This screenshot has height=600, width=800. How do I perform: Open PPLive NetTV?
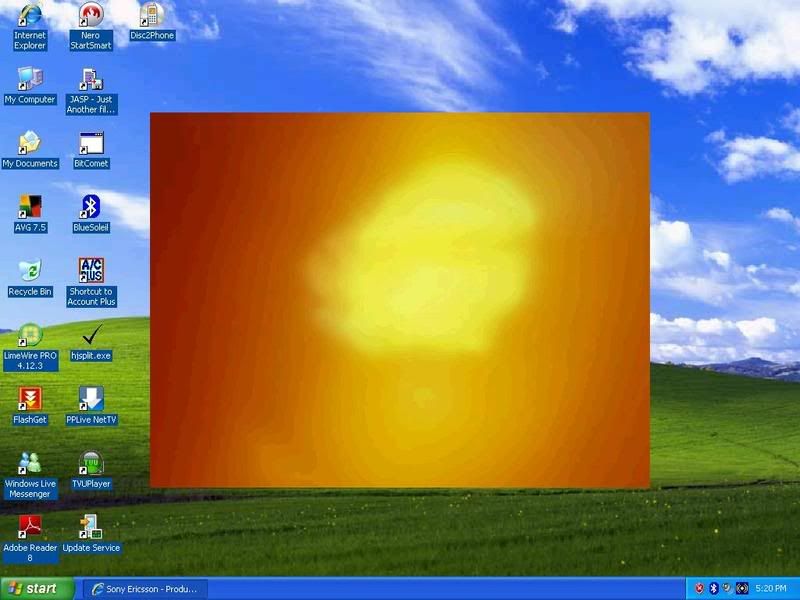click(x=91, y=400)
